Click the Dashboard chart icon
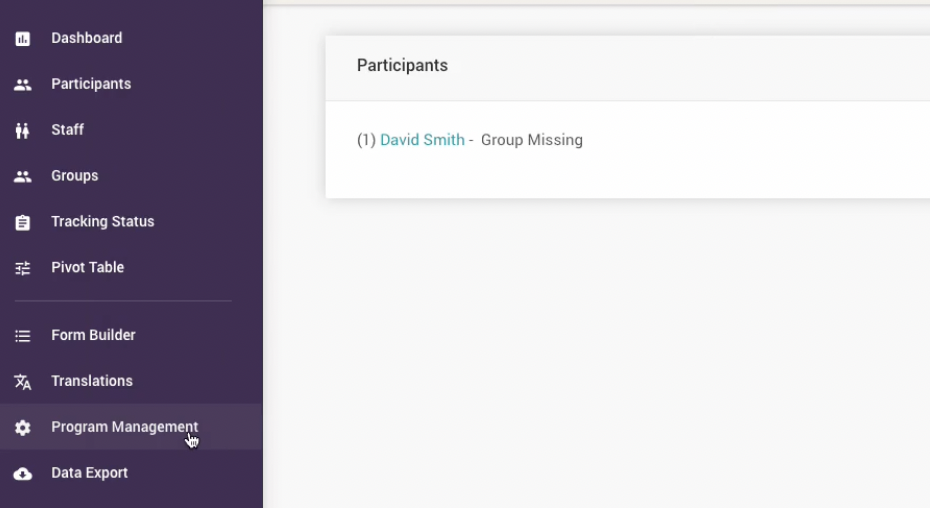The image size is (930, 508). point(22,39)
